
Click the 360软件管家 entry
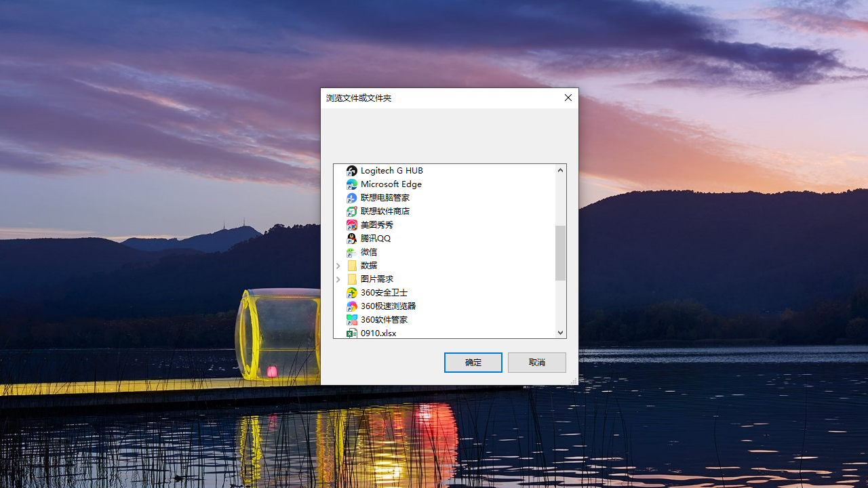click(382, 319)
